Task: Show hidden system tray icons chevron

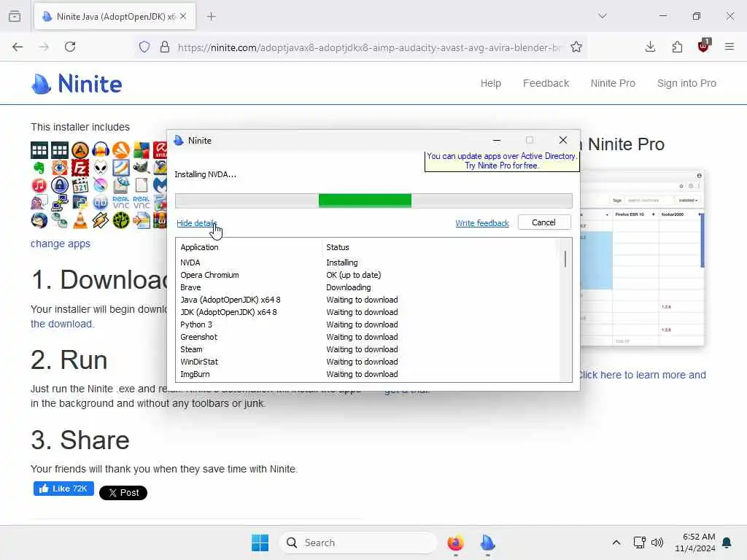Action: pos(616,542)
